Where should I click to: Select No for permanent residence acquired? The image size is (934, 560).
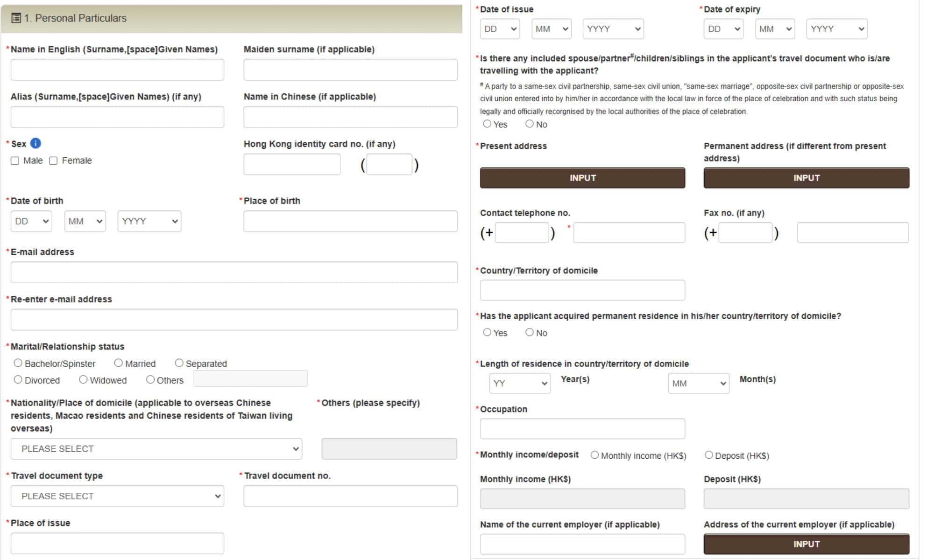click(529, 332)
